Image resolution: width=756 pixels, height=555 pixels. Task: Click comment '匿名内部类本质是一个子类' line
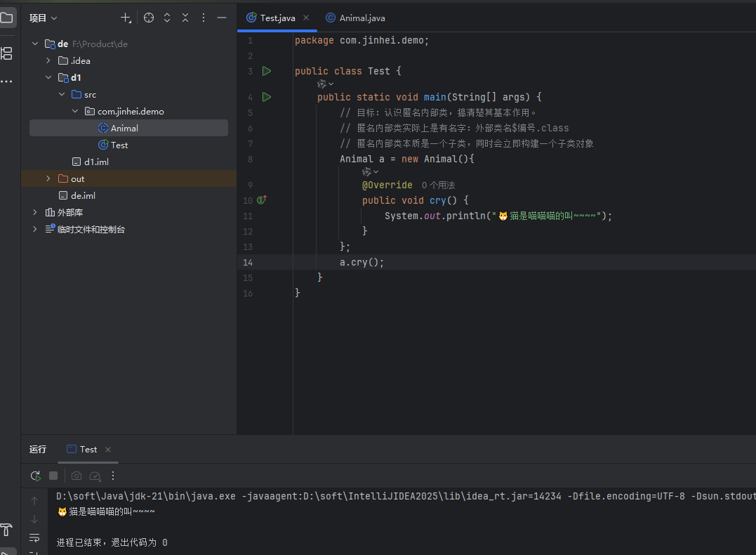[x=467, y=144]
